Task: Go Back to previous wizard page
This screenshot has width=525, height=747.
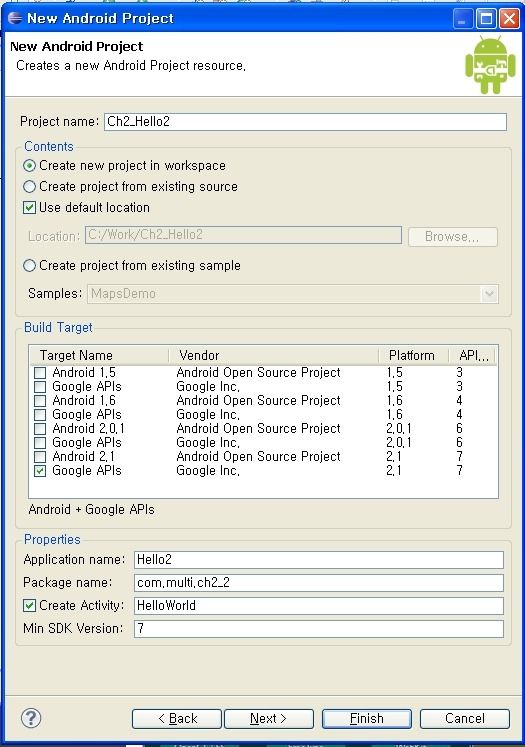Action: 177,718
